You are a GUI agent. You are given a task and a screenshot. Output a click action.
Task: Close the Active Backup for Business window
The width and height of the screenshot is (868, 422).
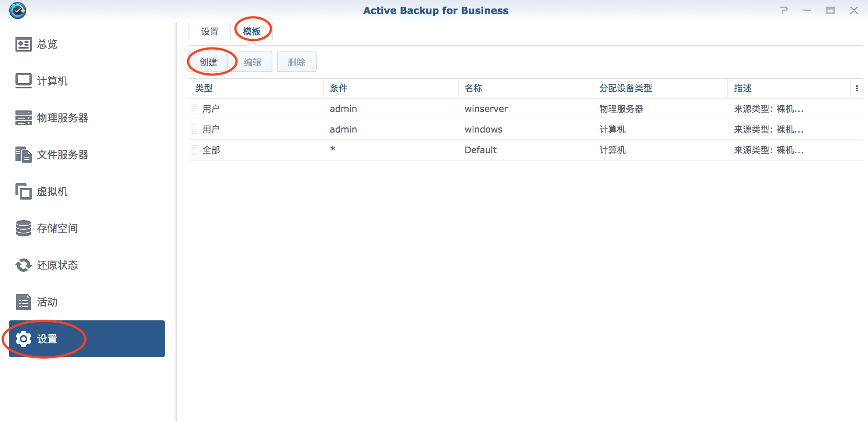854,10
